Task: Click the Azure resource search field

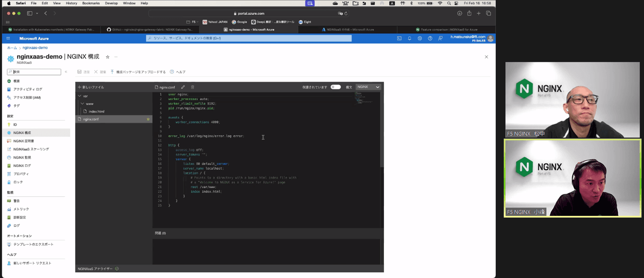Action: pyautogui.click(x=248, y=39)
